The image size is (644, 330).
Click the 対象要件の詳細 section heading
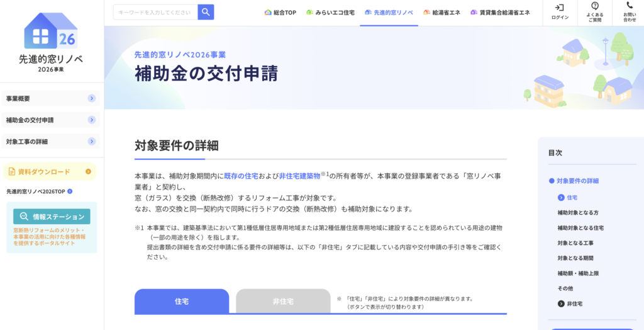pos(177,145)
